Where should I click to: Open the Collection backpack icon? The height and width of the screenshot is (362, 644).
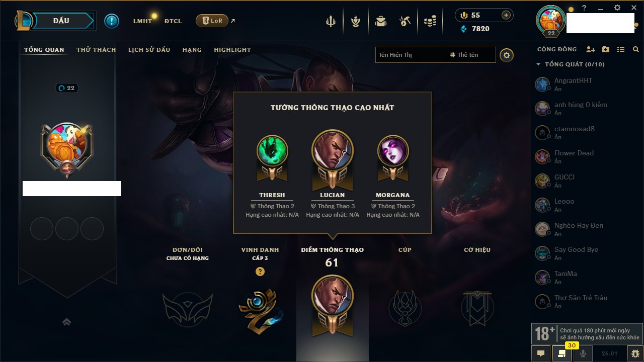click(x=381, y=21)
